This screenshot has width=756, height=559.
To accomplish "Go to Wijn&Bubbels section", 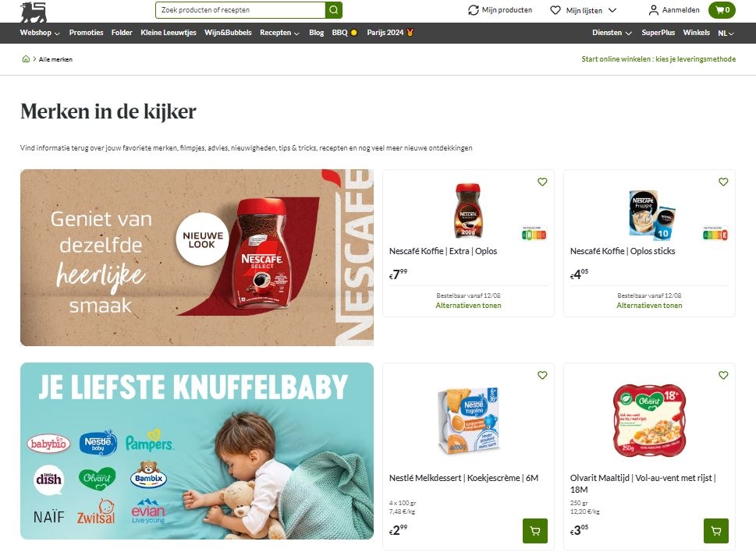I will [x=228, y=33].
